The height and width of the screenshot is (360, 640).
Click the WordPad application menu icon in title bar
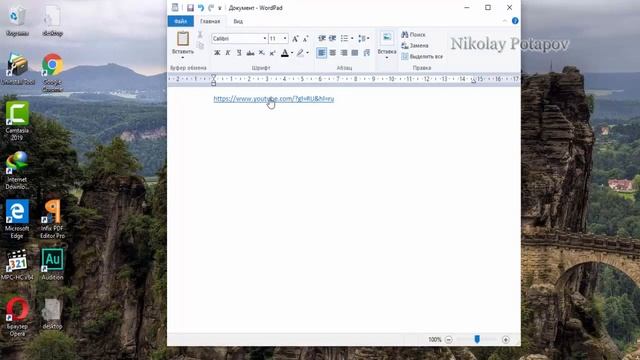pos(175,7)
